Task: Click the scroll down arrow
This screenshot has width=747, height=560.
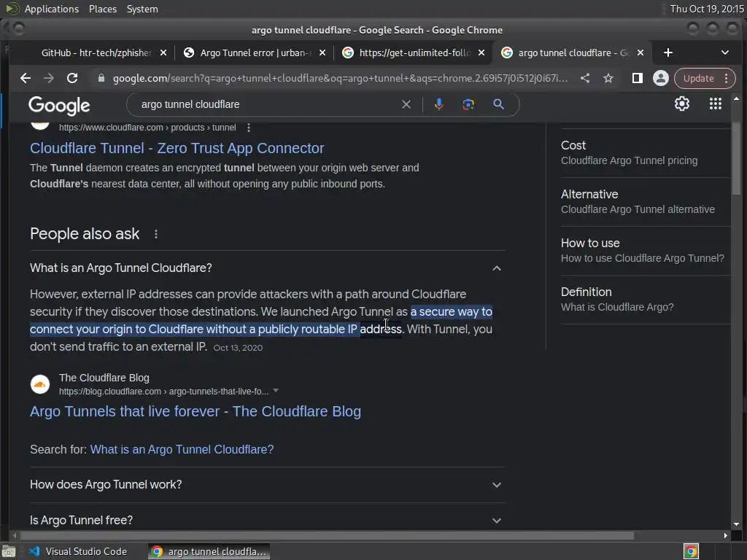Action: click(x=737, y=524)
